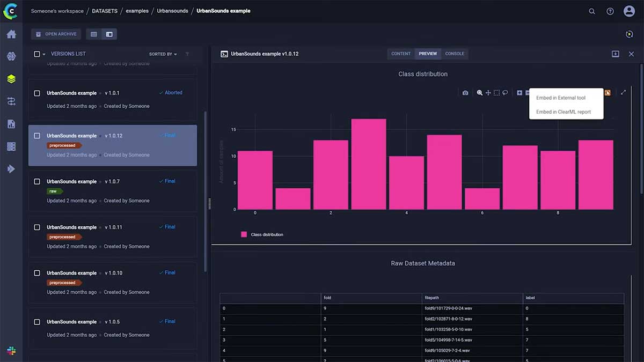
Task: Switch to the PREVIEW tab
Action: pos(428,54)
